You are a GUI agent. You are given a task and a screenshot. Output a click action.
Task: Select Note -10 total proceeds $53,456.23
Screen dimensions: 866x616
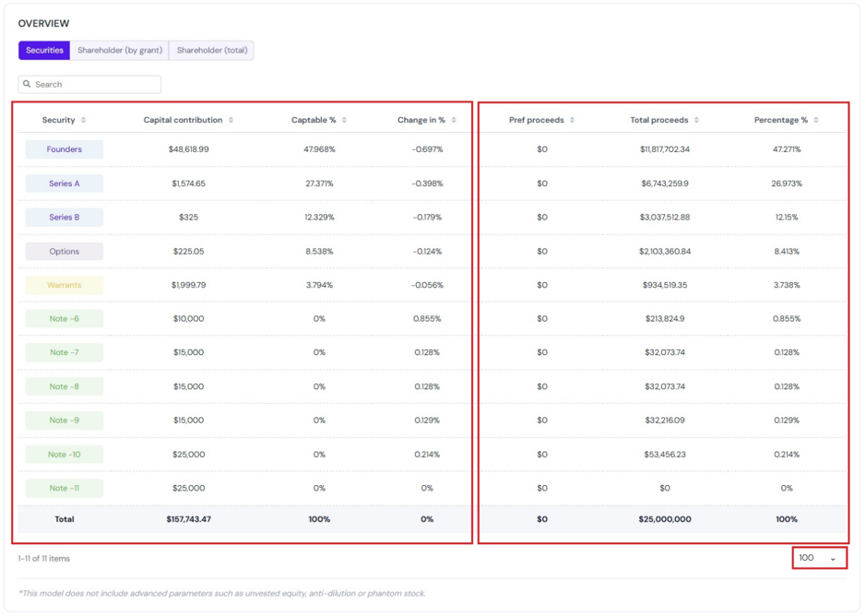(665, 455)
